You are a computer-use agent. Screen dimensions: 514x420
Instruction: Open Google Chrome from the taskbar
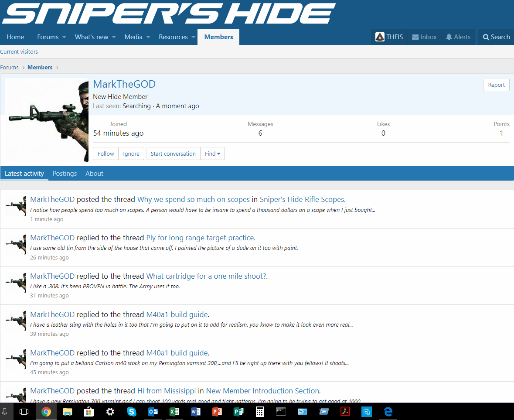pyautogui.click(x=46, y=411)
